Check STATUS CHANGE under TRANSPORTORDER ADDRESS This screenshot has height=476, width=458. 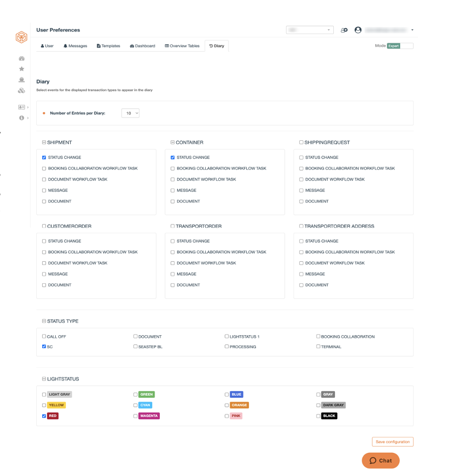click(x=301, y=241)
